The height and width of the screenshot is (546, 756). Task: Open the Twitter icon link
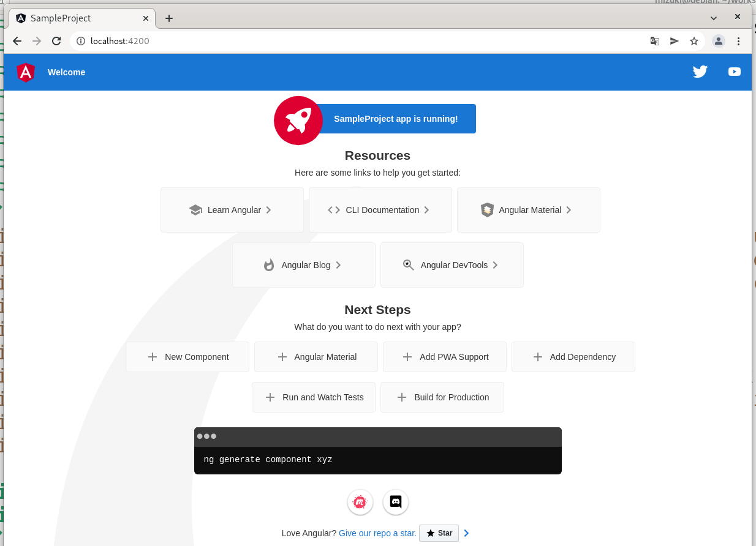click(x=700, y=72)
